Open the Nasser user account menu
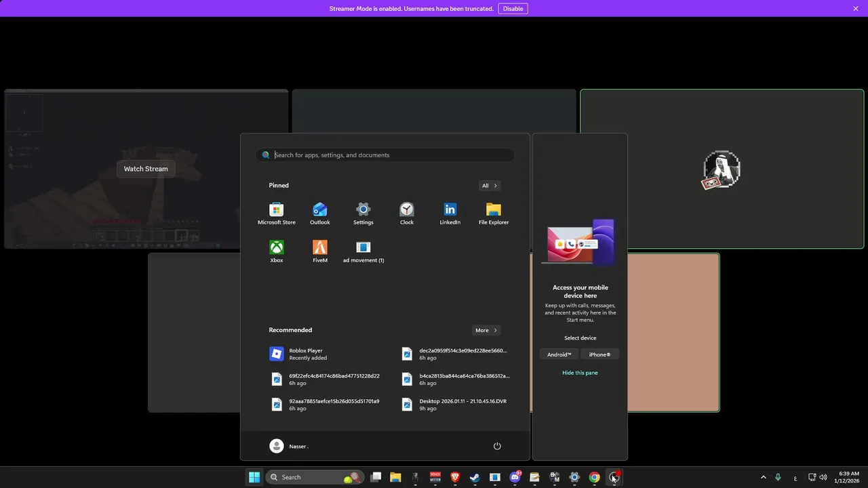Screen dimensions: 868x488 coord(290,446)
